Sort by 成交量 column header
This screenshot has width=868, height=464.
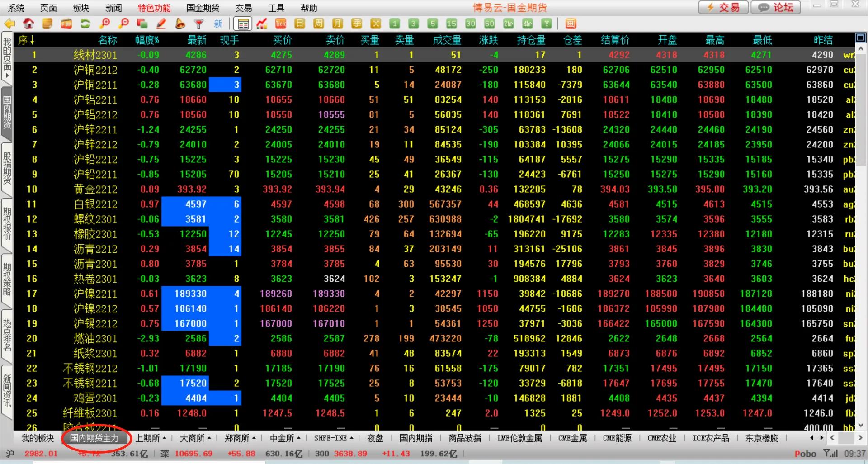click(447, 40)
